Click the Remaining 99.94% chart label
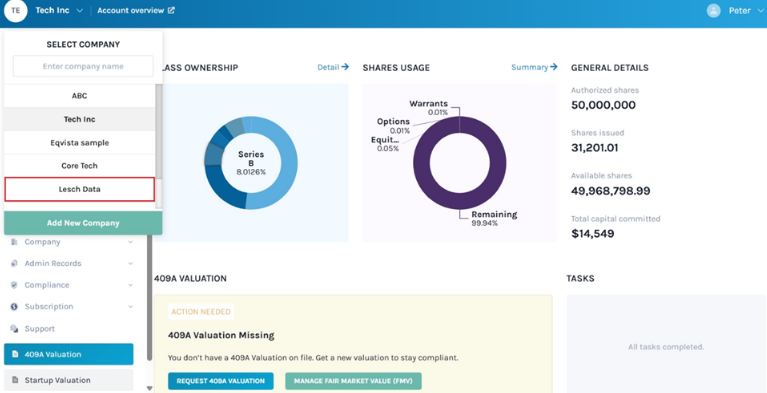767x393 pixels. [x=494, y=219]
